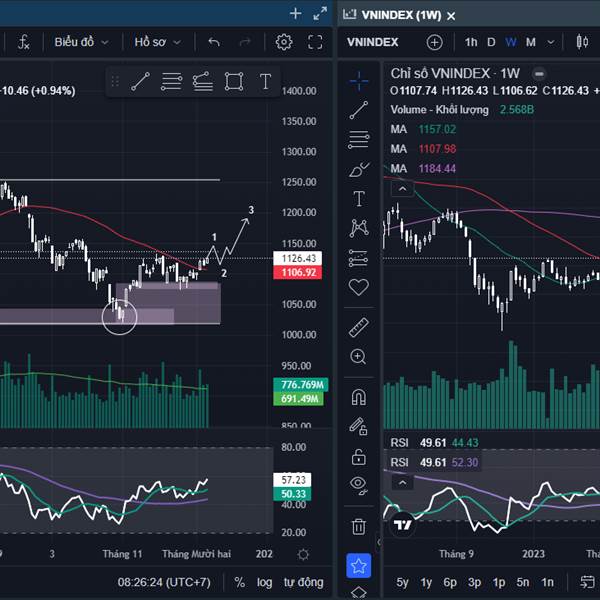The image size is (600, 600).
Task: Open the Hồ sơ dropdown
Action: [x=157, y=42]
